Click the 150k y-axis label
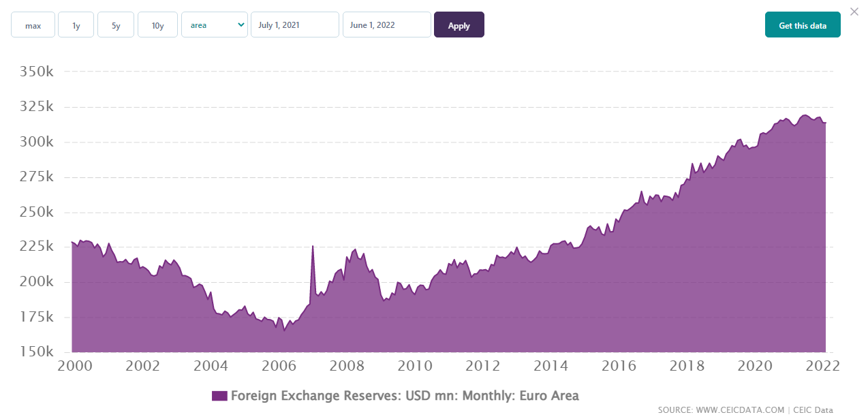This screenshot has height=417, width=868. pos(37,353)
